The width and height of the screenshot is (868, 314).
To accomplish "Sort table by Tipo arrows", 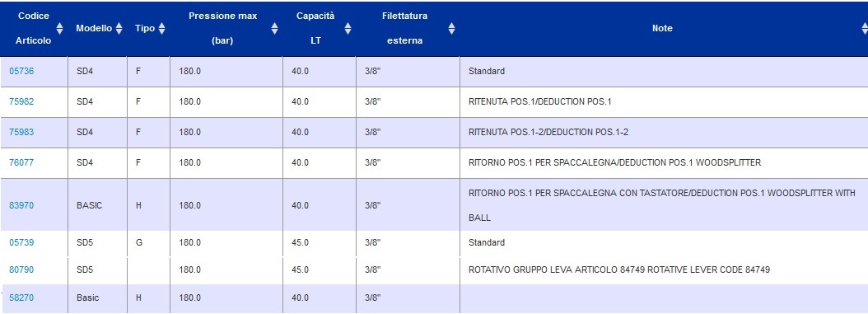I will [x=161, y=28].
